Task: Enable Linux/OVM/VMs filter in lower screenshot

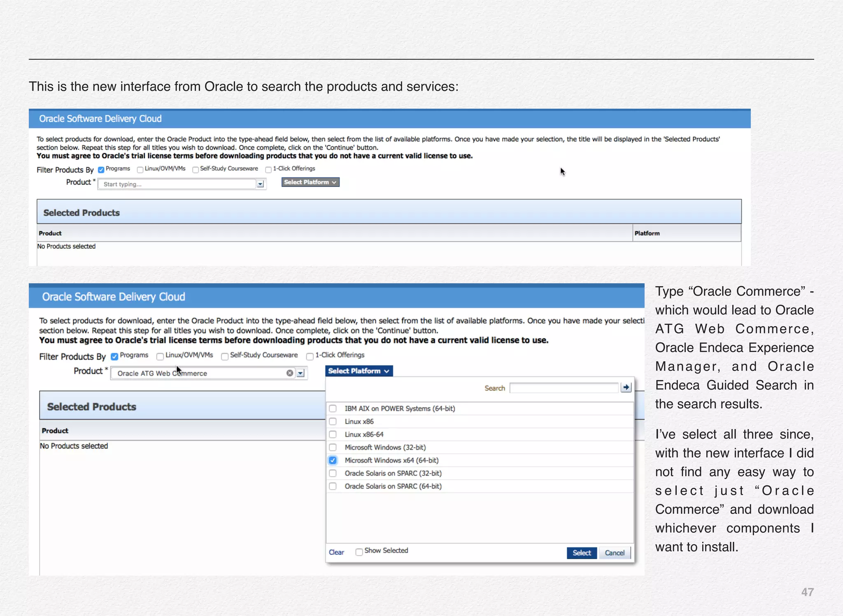Action: point(160,356)
